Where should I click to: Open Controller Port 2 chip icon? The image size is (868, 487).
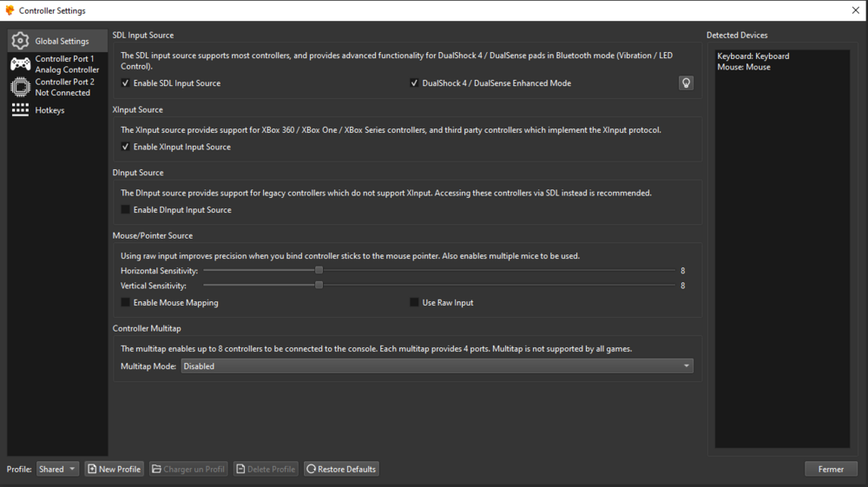click(20, 87)
